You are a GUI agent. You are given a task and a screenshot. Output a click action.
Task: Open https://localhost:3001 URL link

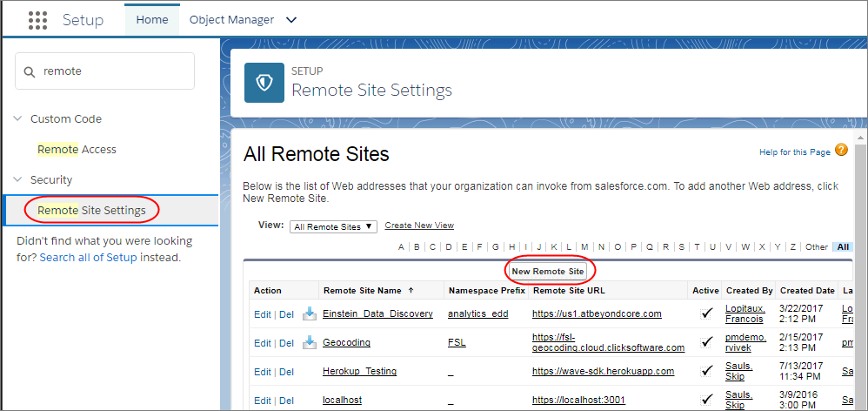tap(579, 400)
